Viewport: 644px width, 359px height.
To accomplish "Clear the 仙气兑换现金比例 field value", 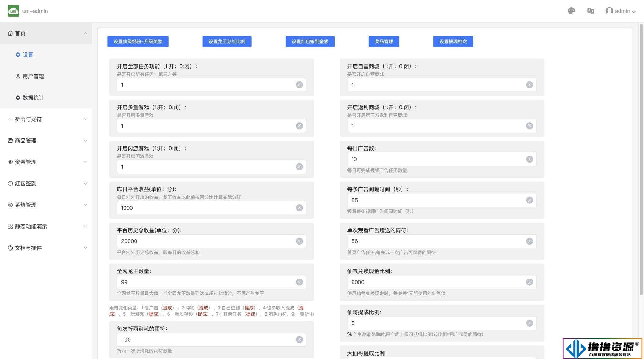I will pos(530,282).
